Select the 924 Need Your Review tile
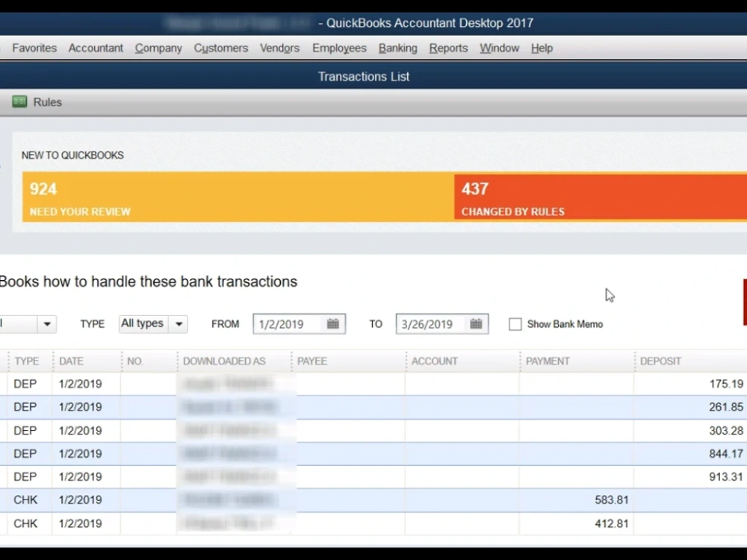The image size is (747, 560). tap(238, 196)
